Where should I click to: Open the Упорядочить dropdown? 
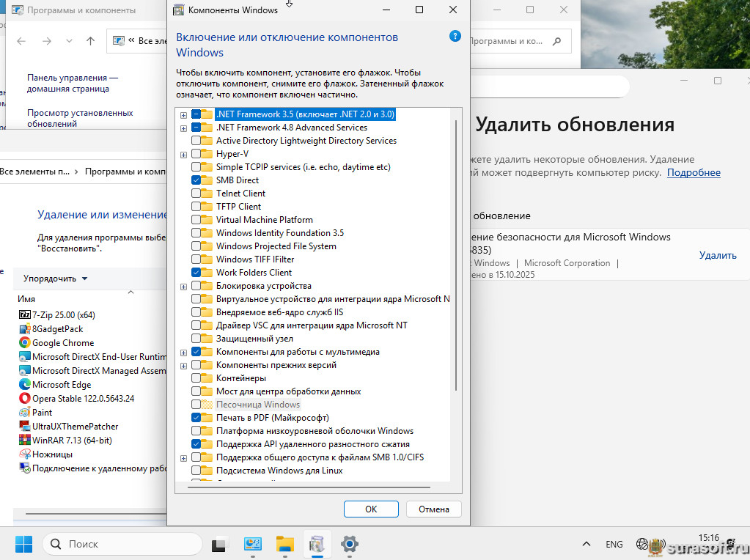point(56,279)
